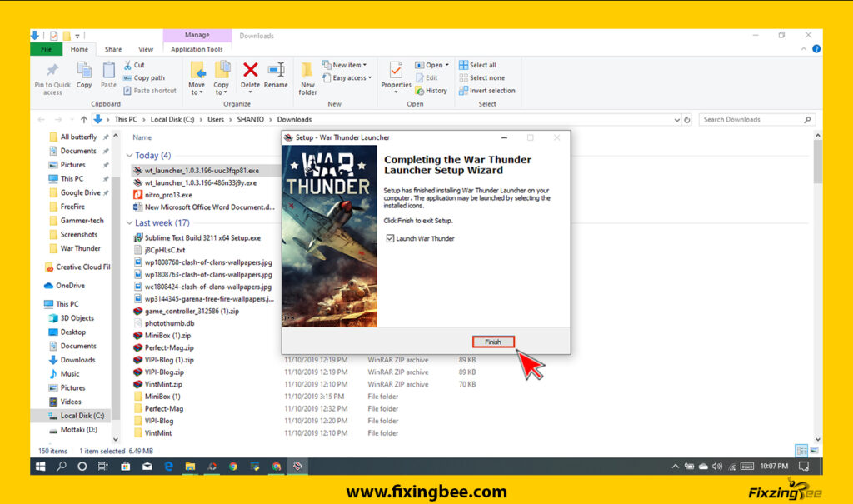Open the Open button dropdown arrow
This screenshot has height=504, width=853.
pyautogui.click(x=447, y=65)
